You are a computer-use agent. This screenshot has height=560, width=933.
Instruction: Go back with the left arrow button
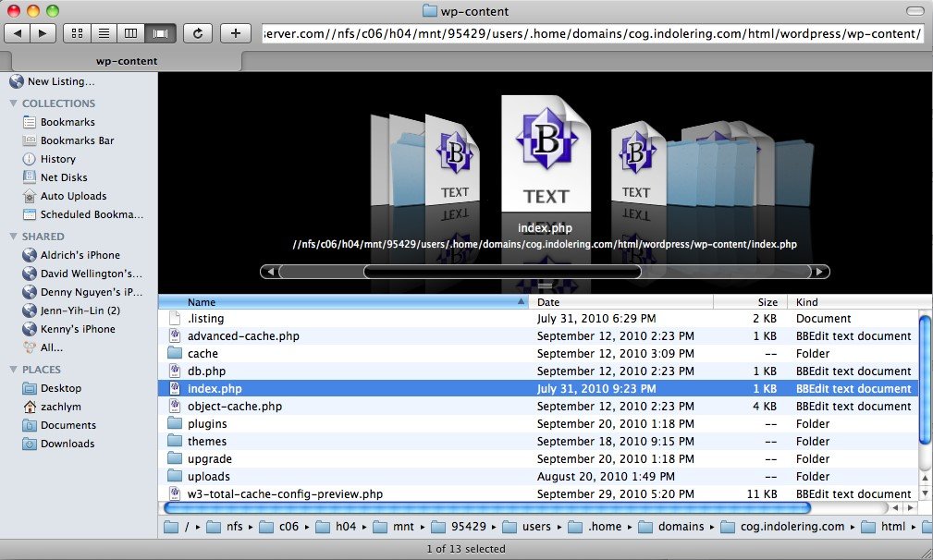(18, 33)
